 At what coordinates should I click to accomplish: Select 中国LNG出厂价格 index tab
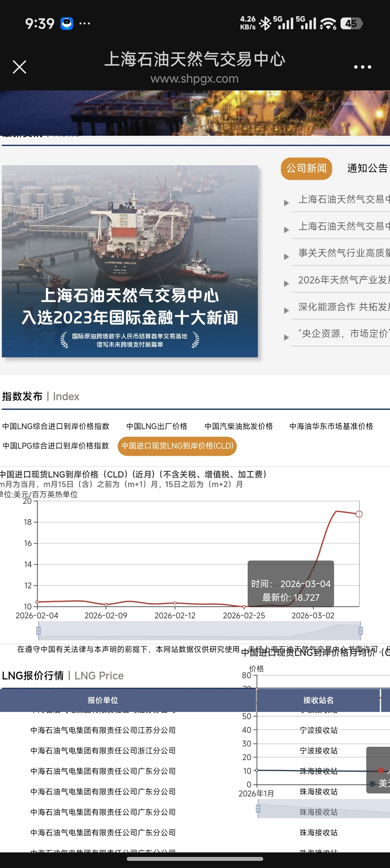point(157,426)
